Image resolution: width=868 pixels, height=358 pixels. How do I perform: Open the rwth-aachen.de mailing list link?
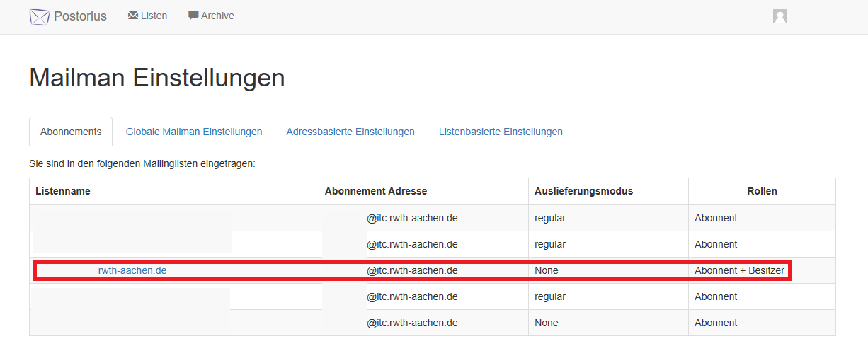132,270
